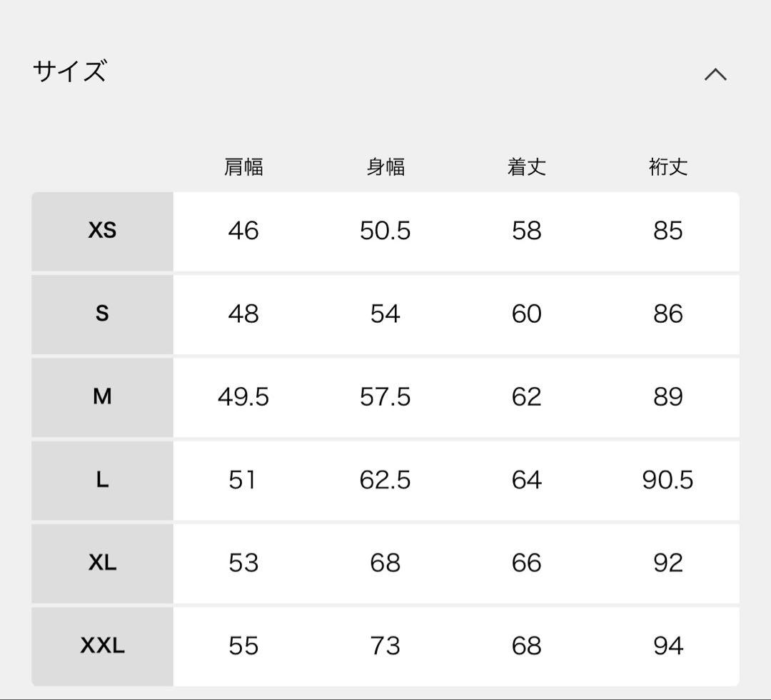Click the 肩幅 column header
This screenshot has width=771, height=700.
tap(243, 167)
